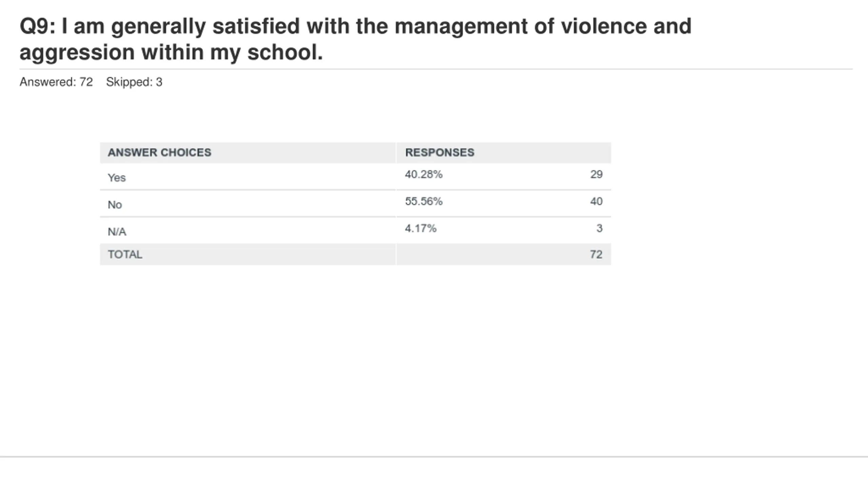Select the 'No' answer row label
This screenshot has width=868, height=488.
click(115, 205)
